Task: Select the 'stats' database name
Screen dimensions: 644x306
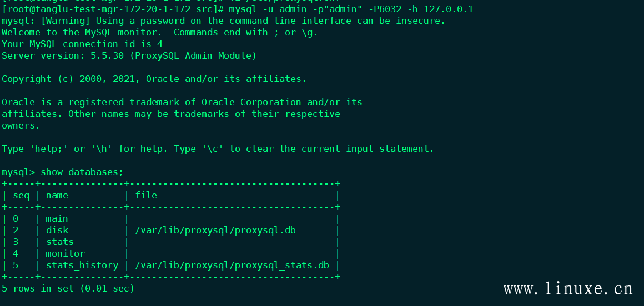Action: tap(59, 242)
